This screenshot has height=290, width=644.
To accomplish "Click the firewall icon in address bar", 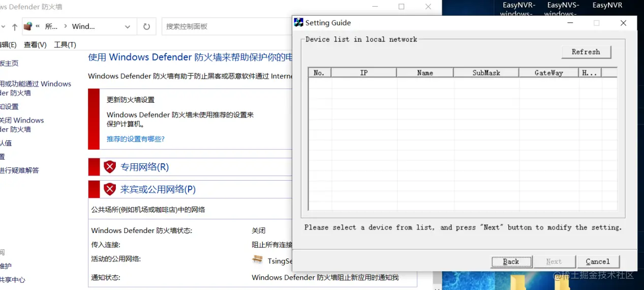I will click(28, 26).
